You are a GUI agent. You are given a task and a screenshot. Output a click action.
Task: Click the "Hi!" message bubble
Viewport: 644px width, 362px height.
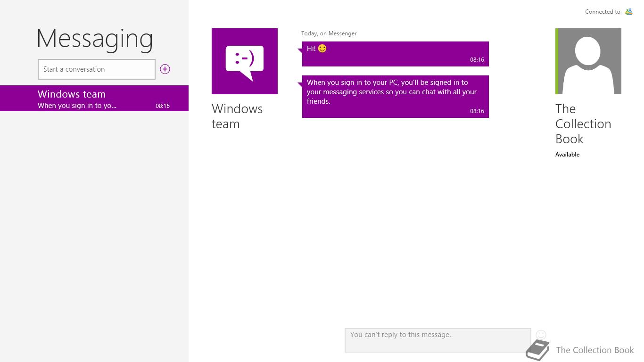point(396,54)
